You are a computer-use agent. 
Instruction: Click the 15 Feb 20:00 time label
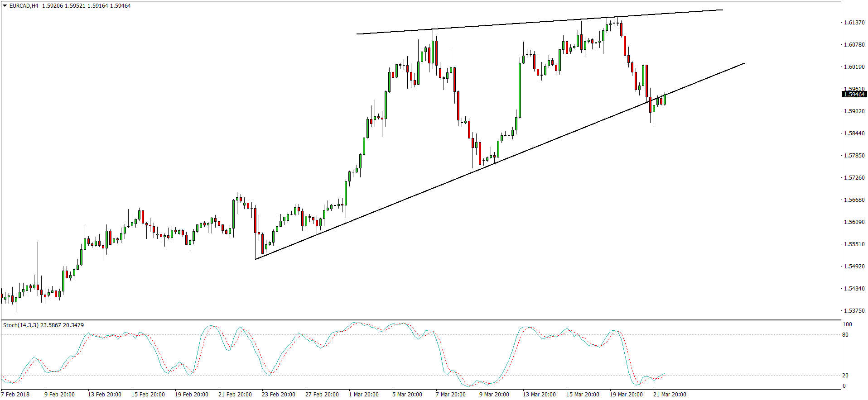click(x=148, y=394)
